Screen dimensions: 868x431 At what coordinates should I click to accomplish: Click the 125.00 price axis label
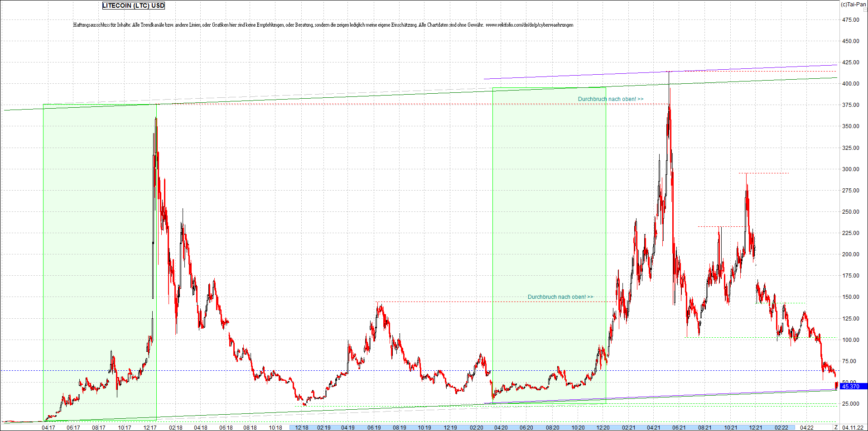point(850,319)
